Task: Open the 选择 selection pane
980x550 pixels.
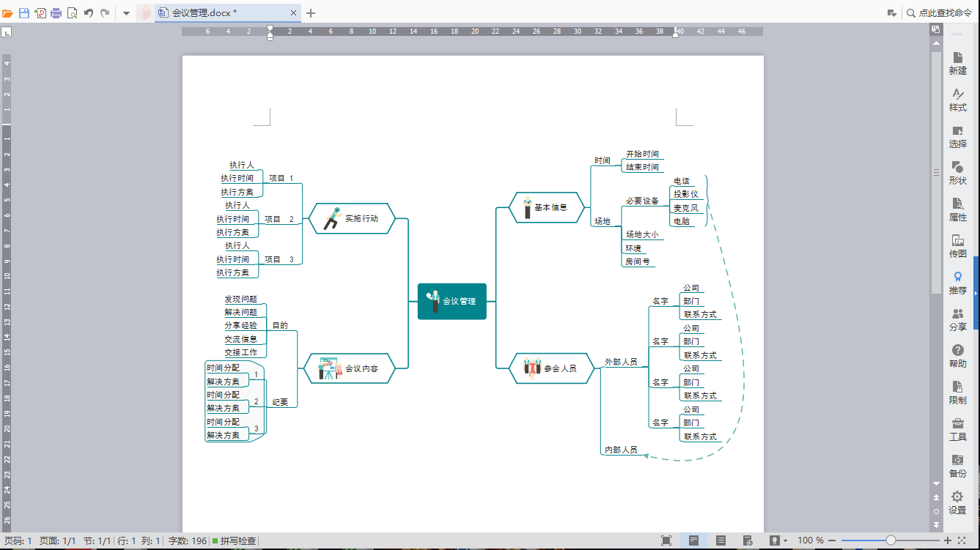Action: (x=957, y=137)
